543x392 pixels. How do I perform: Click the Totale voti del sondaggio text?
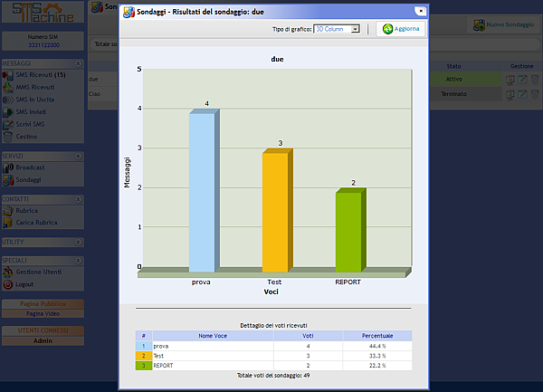[x=273, y=375]
